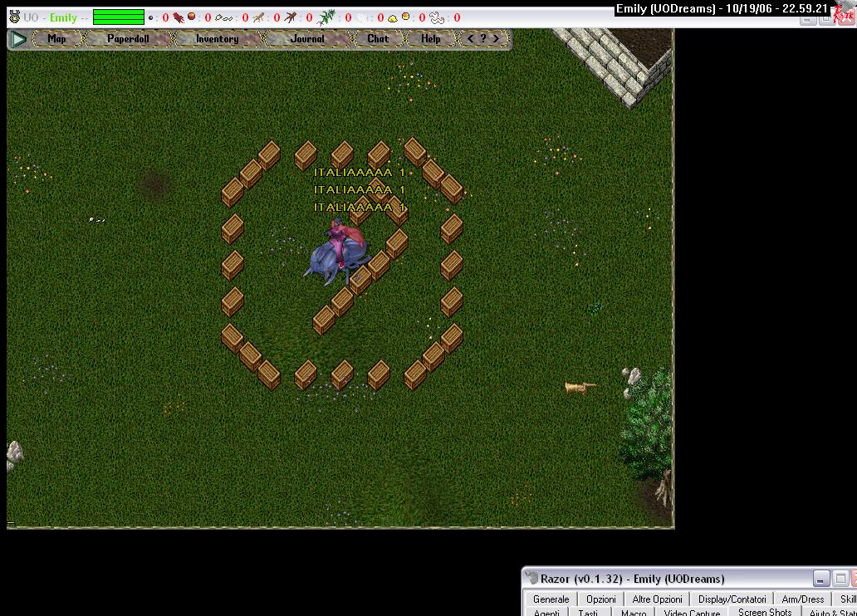Viewport: 857px width, 616px height.
Task: Open the Display/Contatori tab
Action: 732,599
